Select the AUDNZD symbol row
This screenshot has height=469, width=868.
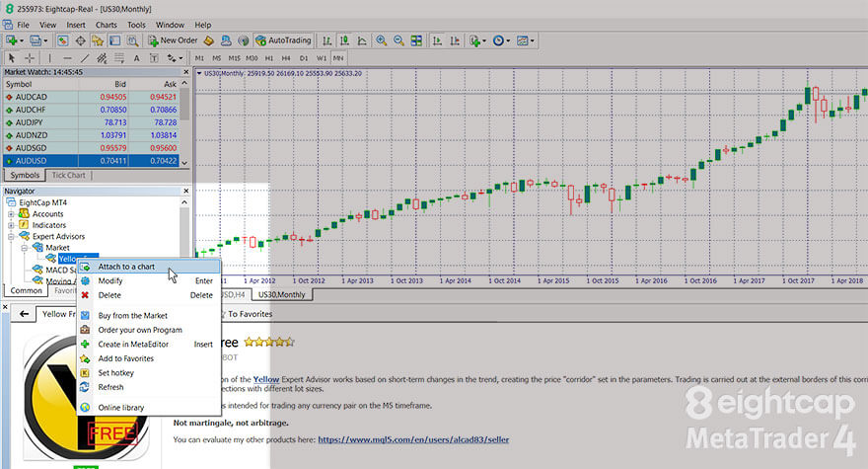tap(91, 135)
